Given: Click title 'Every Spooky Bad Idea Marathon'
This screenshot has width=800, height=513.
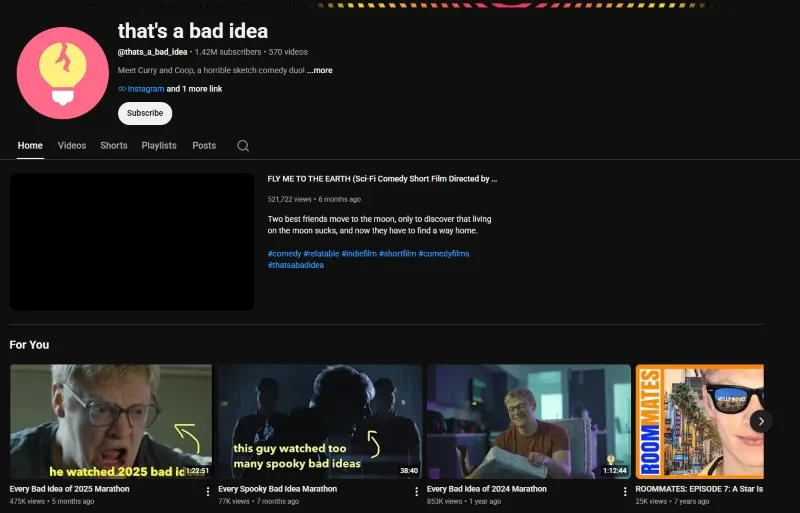Looking at the screenshot, I should 278,489.
